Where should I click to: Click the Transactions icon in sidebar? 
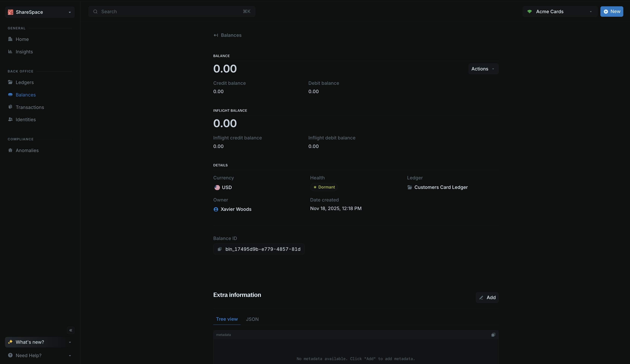pos(10,107)
